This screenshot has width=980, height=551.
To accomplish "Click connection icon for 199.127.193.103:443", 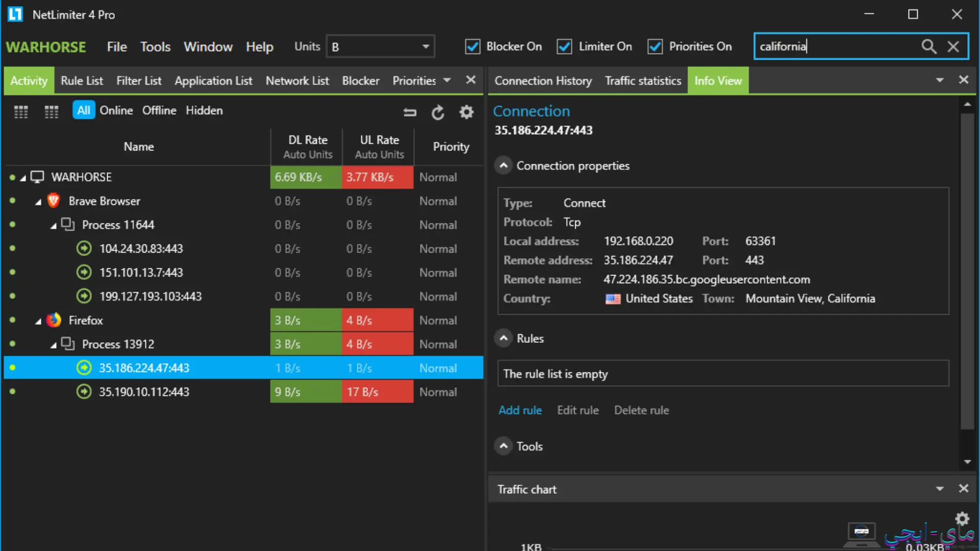I will [84, 296].
